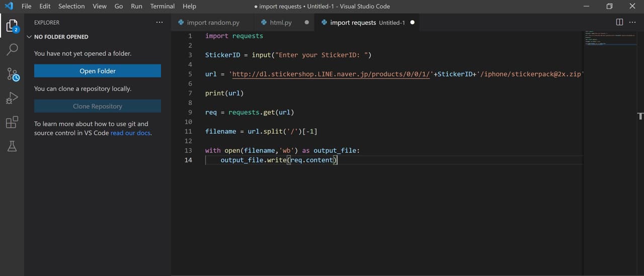644x276 pixels.
Task: Open the Extensions view icon
Action: [12, 122]
